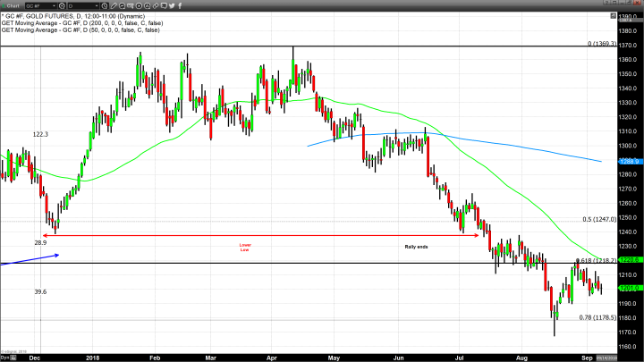This screenshot has height=362, width=644.
Task: Select the 0.5 (1247.0) Fibonacci level label
Action: point(598,218)
